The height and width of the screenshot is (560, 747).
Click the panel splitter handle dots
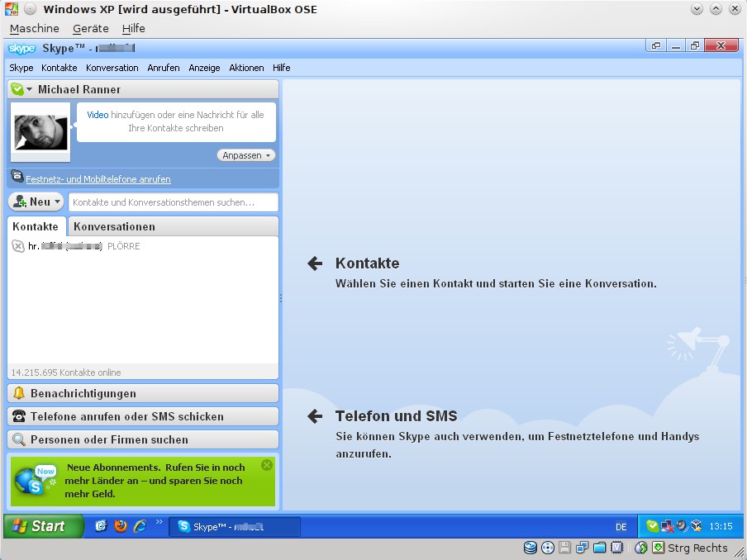tap(281, 298)
